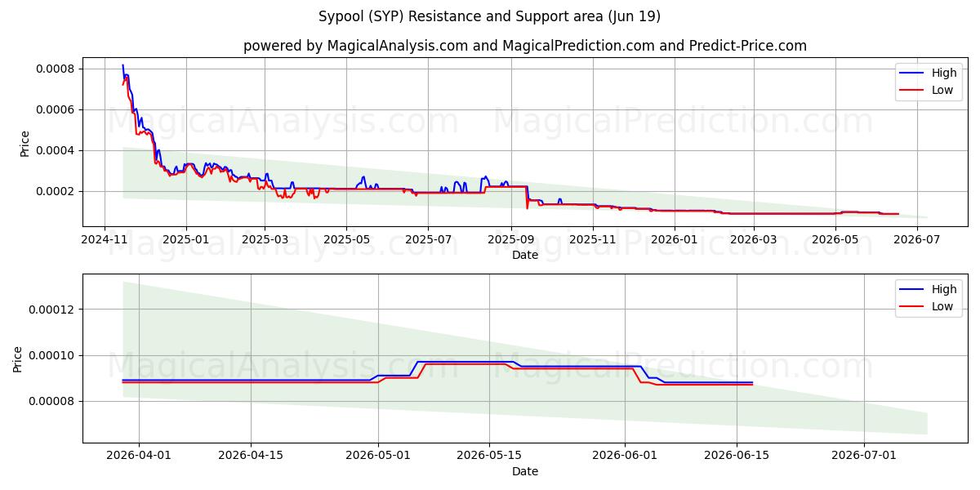Click the top chart x-axis label 2026-01
Viewport: 980px width, 490px height.
pos(675,239)
